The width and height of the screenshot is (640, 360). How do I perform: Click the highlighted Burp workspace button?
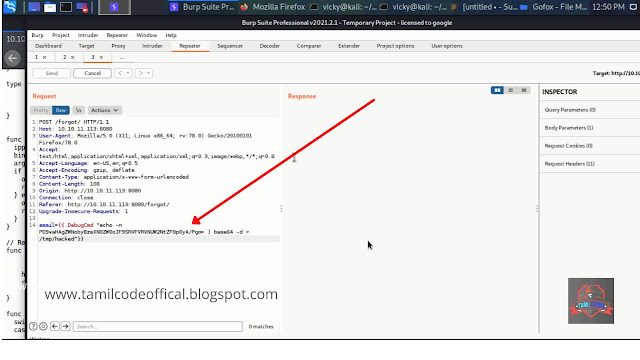[114, 7]
